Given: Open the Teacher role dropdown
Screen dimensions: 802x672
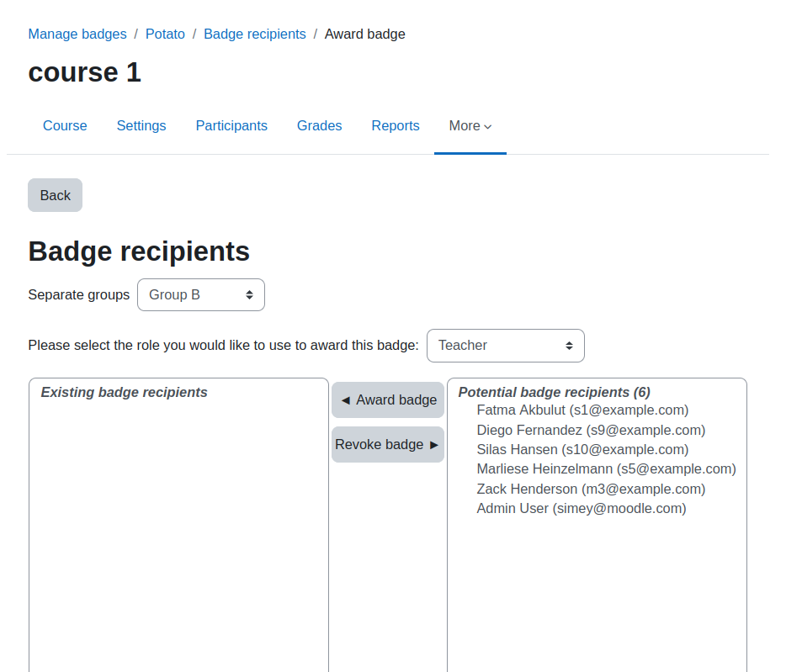Looking at the screenshot, I should click(x=505, y=346).
